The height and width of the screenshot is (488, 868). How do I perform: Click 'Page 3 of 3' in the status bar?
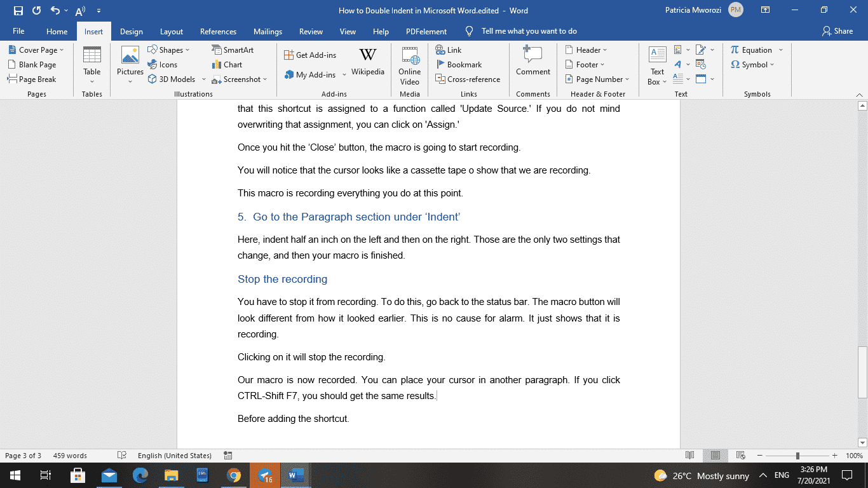(x=23, y=456)
